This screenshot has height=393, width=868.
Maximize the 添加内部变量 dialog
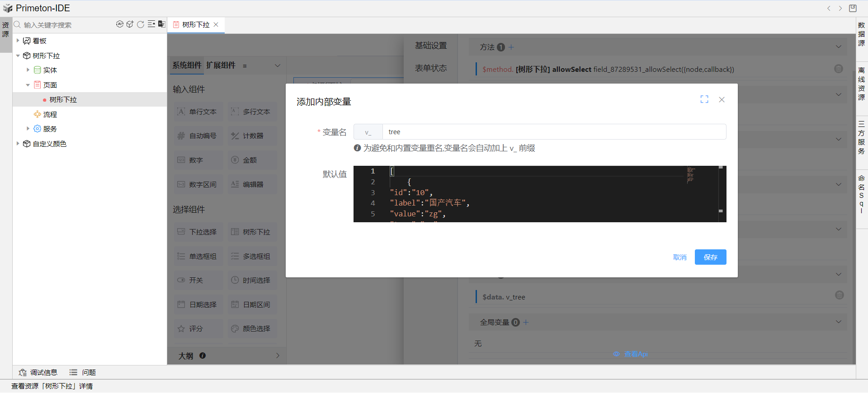(704, 99)
